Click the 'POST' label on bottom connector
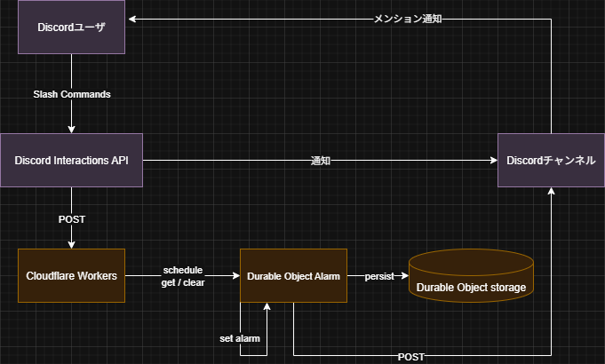Image resolution: width=605 pixels, height=364 pixels. (411, 357)
